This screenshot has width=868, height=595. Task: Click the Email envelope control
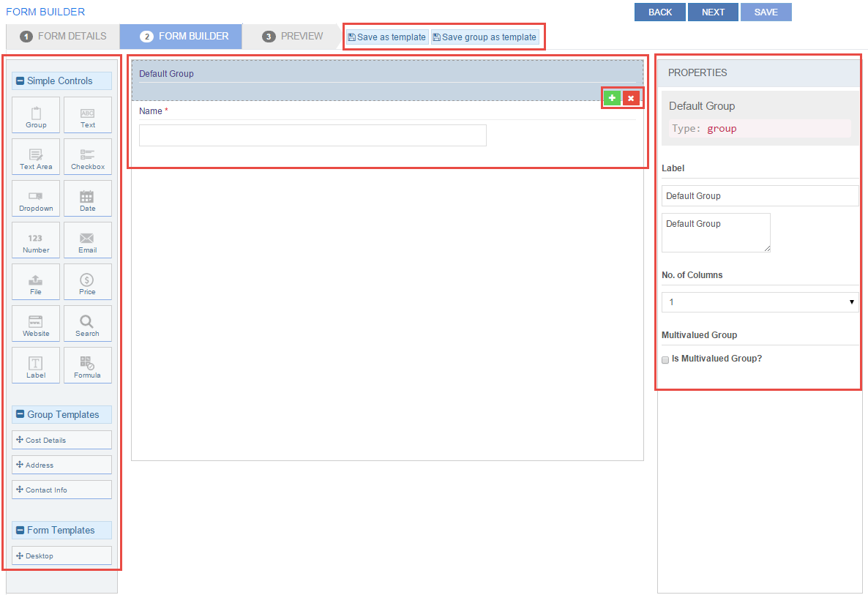(x=88, y=241)
